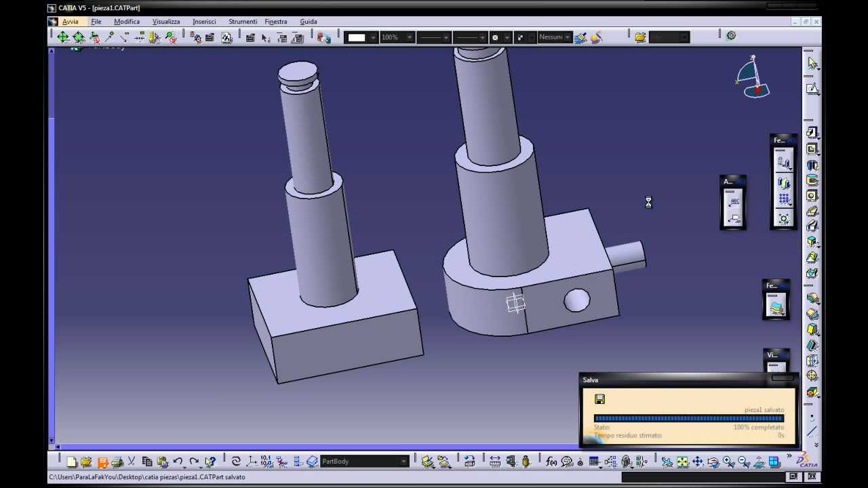Click the 'pieza1 salvato' text in Salva dialog
Image resolution: width=868 pixels, height=488 pixels.
point(764,410)
